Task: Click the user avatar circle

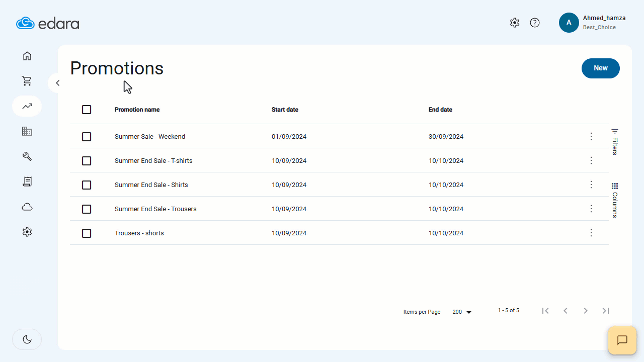Action: 569,23
